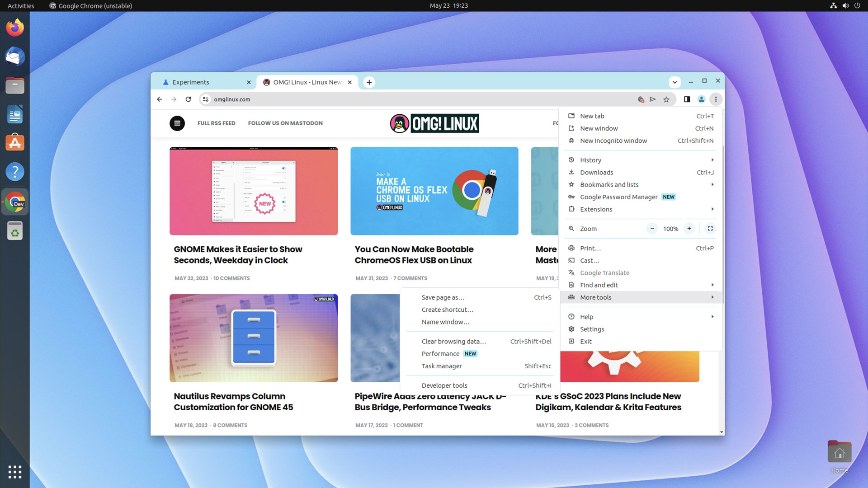868x488 pixels.
Task: Open Help from the dock
Action: [x=15, y=172]
